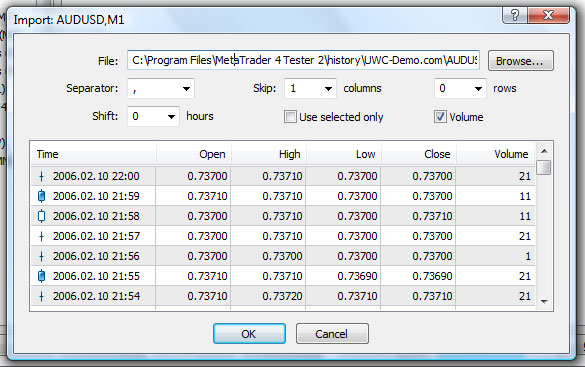585x367 pixels.
Task: Click Open value 0.73710 in row 21:59
Action: tap(207, 196)
